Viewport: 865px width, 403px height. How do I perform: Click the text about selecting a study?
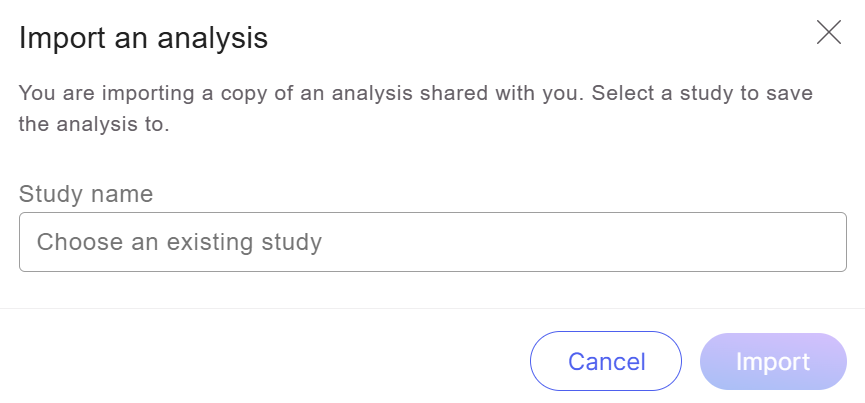pyautogui.click(x=415, y=109)
